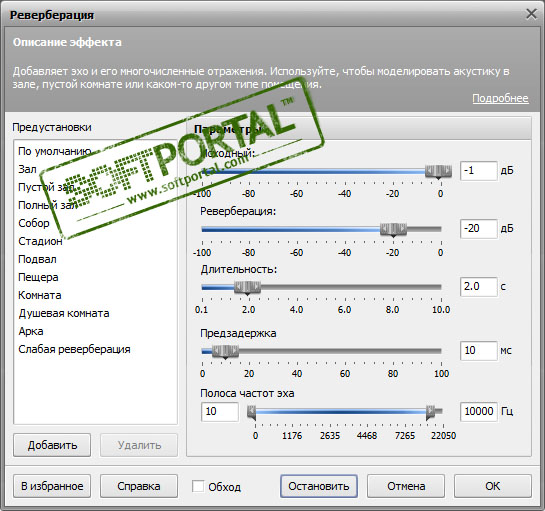Choose the "Душевая комната" preset
The image size is (545, 511).
[64, 314]
